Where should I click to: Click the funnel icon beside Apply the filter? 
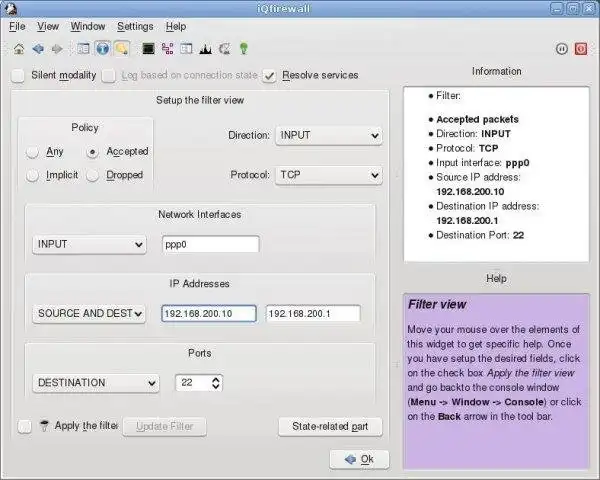pyautogui.click(x=44, y=426)
